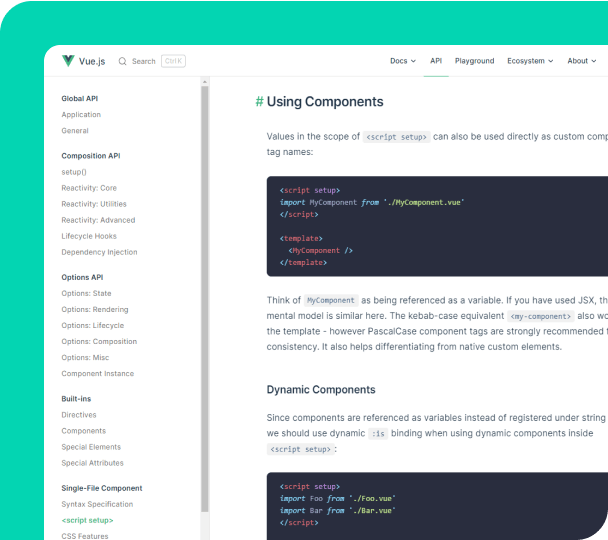The height and width of the screenshot is (540, 608).
Task: Navigate to Dependency Injection
Action: (99, 252)
